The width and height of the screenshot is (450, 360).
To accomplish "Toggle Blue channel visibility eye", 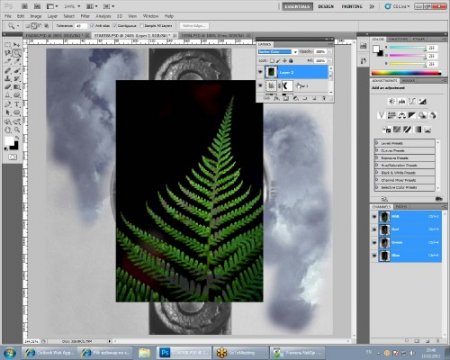I will pos(374,255).
